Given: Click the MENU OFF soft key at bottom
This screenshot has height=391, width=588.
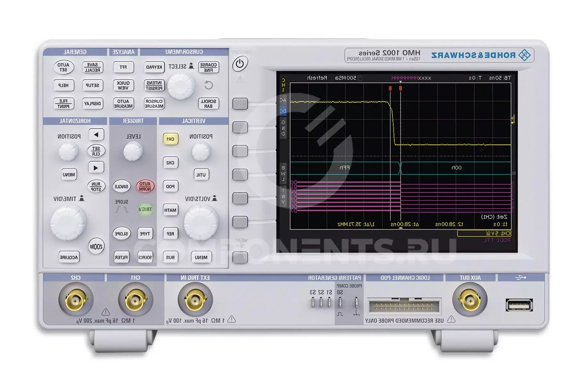Looking at the screenshot, I should coord(240,257).
